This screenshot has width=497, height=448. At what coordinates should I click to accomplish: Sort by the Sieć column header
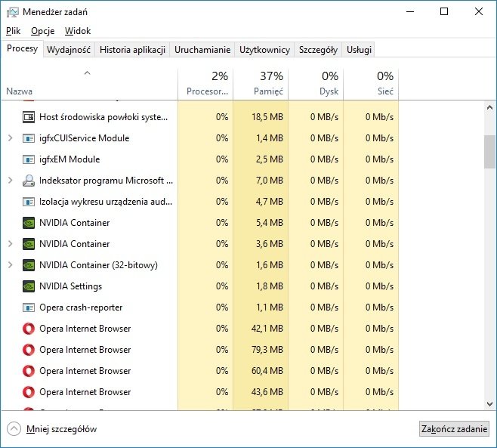click(x=371, y=84)
